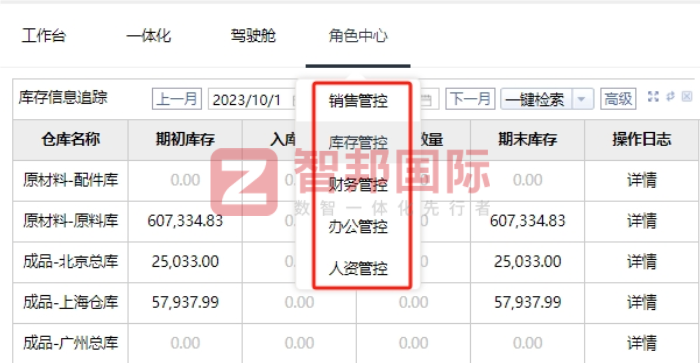Click closing stock 25,033.00 for 成品-北京总库
The height and width of the screenshot is (363, 700).
pyautogui.click(x=527, y=261)
